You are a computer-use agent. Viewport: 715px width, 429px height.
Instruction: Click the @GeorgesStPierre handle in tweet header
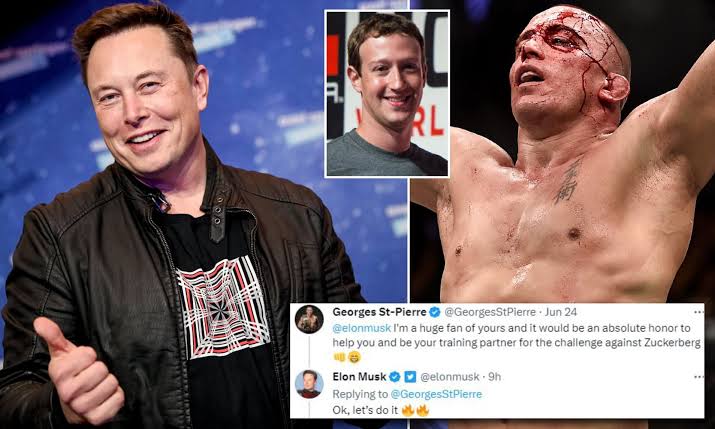[x=490, y=312]
